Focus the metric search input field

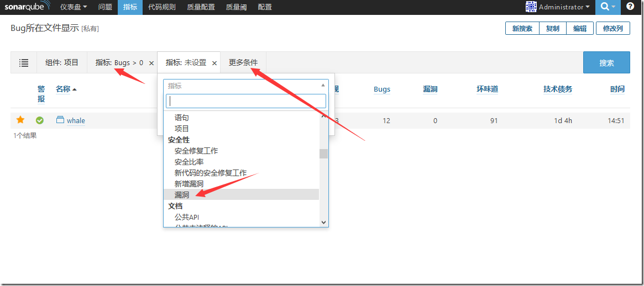tap(246, 101)
